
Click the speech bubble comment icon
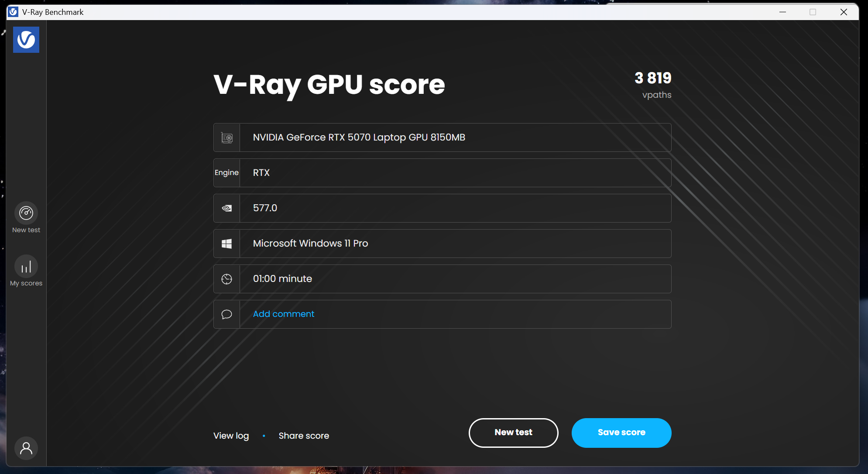click(x=227, y=314)
